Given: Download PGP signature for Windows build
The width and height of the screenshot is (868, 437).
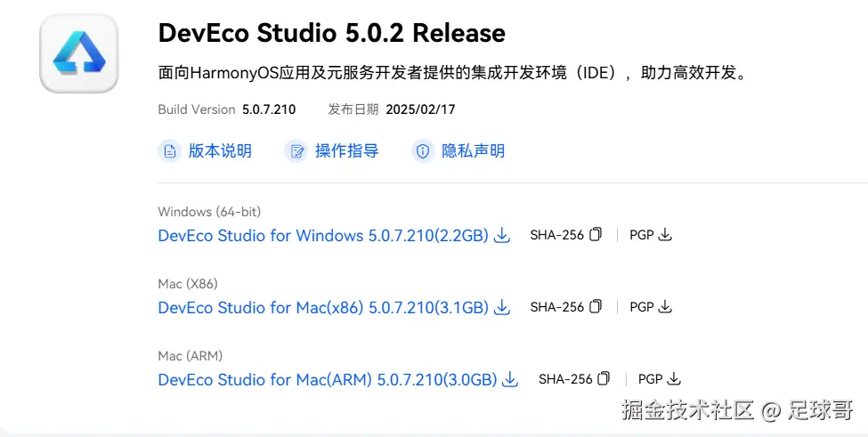Looking at the screenshot, I should (x=665, y=235).
